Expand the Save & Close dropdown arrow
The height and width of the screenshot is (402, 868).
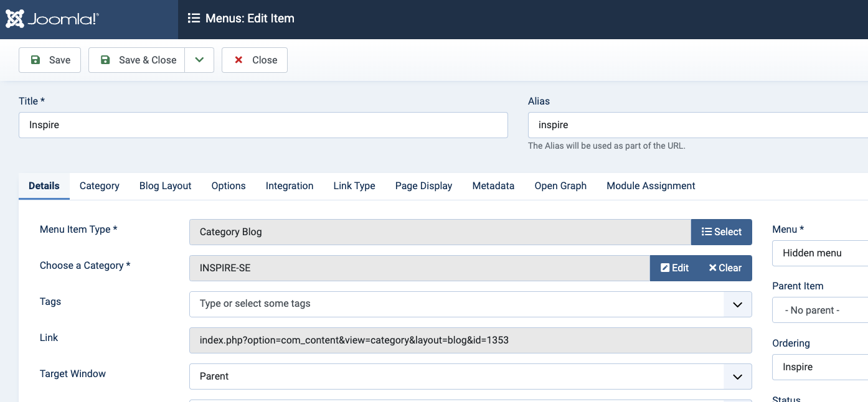199,60
